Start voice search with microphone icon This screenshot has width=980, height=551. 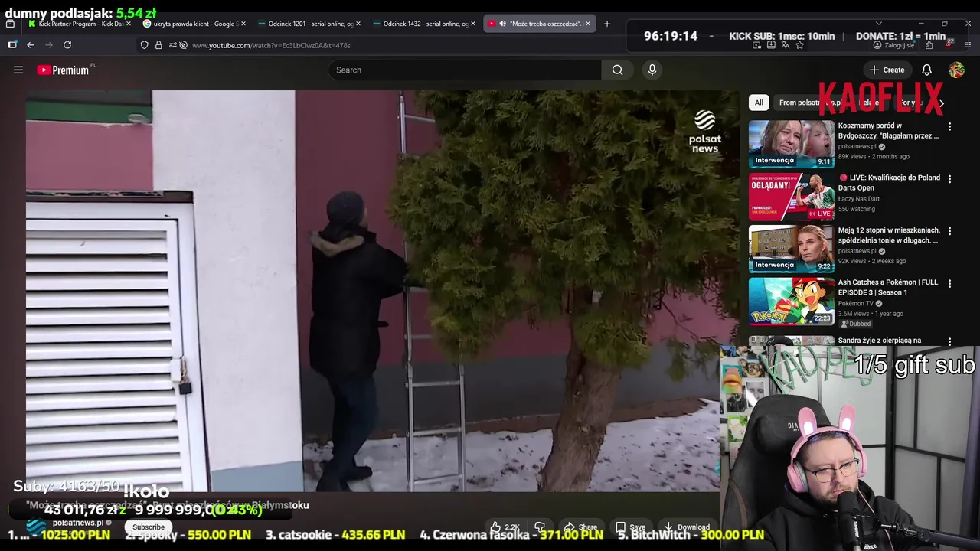(x=652, y=70)
